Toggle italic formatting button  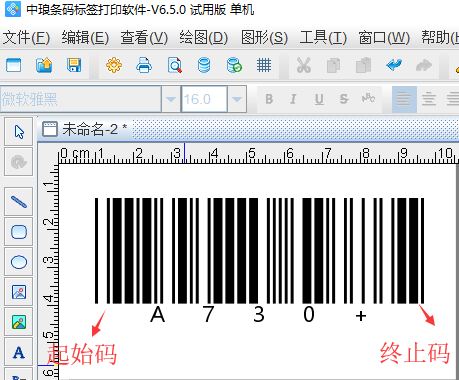pyautogui.click(x=293, y=99)
